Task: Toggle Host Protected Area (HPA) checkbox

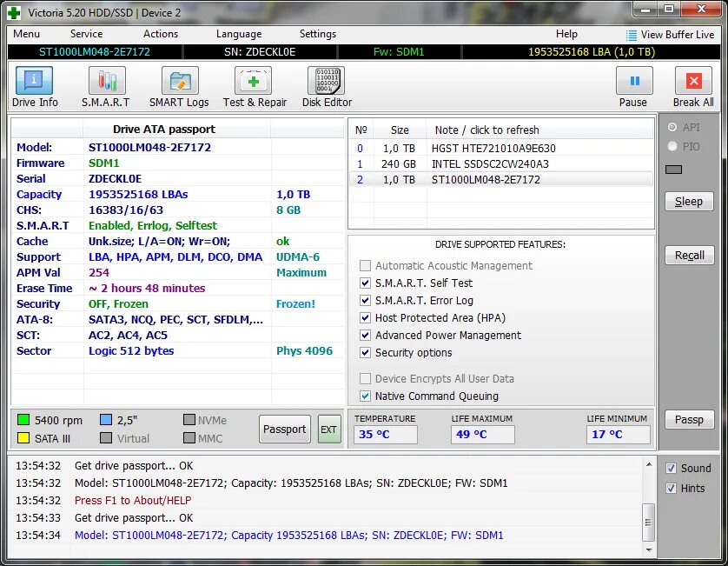Action: (x=366, y=318)
